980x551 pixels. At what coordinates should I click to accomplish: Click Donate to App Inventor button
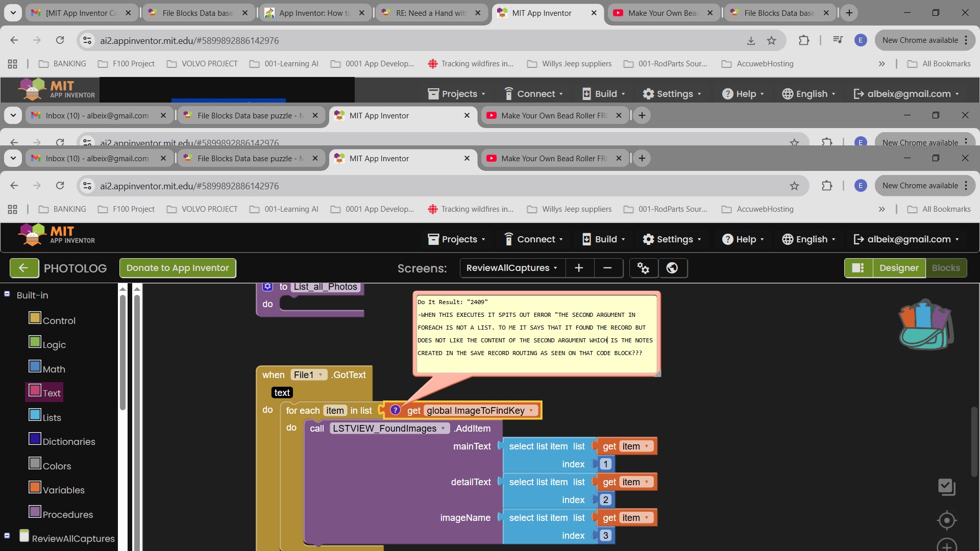[178, 268]
